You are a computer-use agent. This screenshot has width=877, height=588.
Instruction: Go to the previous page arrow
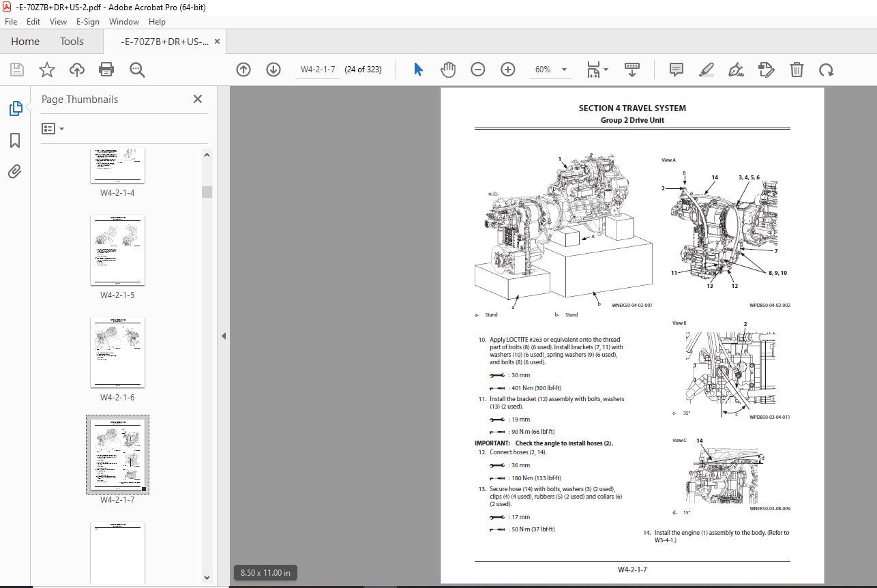coord(243,70)
